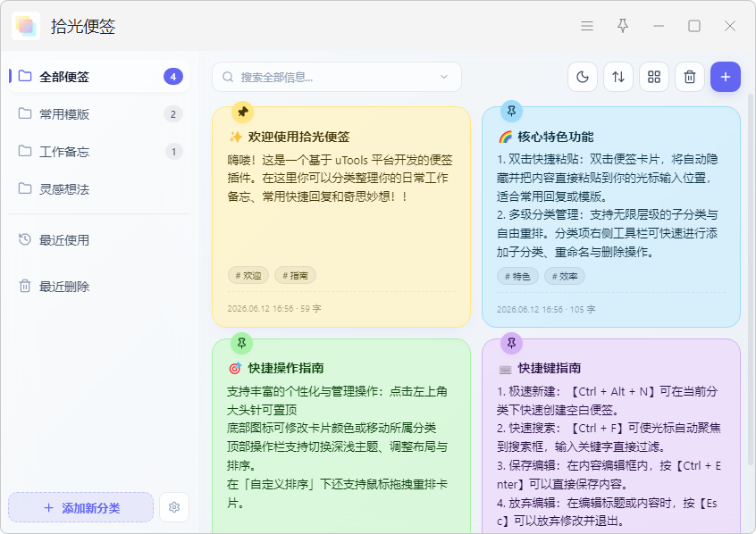The height and width of the screenshot is (534, 756).
Task: Pin the 快捷操作指南 note
Action: (x=241, y=343)
